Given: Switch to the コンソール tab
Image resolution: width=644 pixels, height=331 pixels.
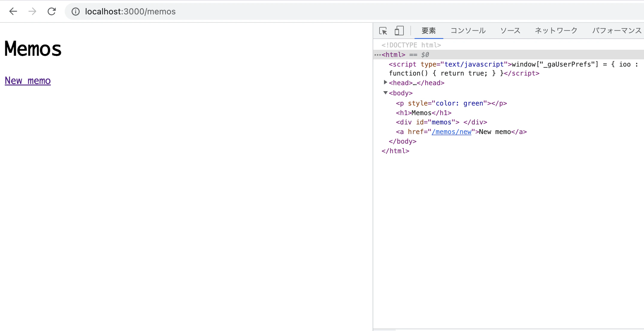Looking at the screenshot, I should coord(468,31).
